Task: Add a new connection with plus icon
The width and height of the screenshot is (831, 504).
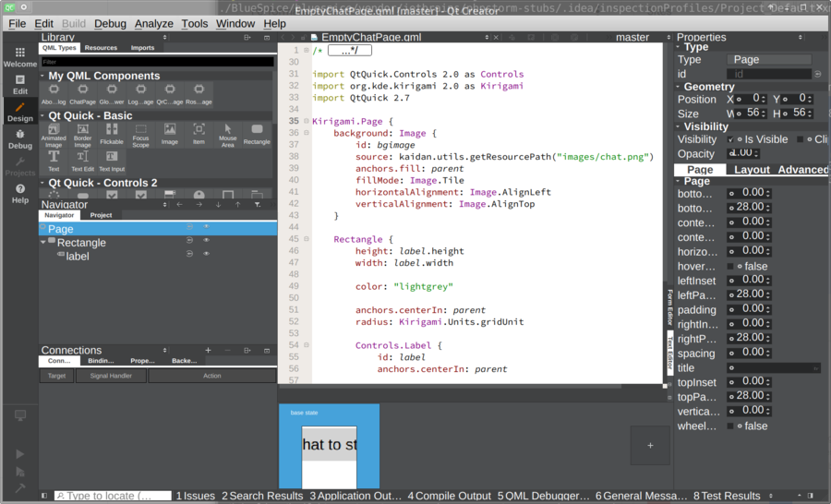Action: click(x=209, y=351)
